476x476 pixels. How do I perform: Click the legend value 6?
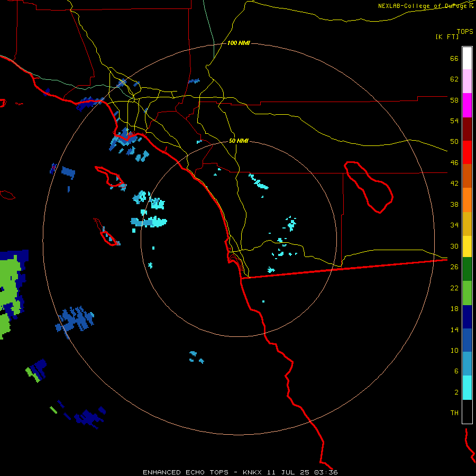[456, 371]
